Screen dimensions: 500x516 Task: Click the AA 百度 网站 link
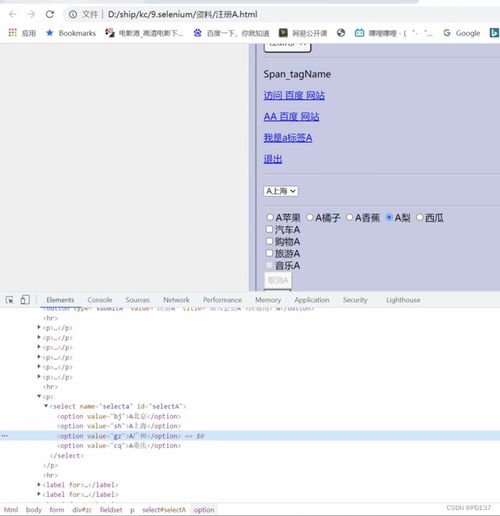coord(291,117)
